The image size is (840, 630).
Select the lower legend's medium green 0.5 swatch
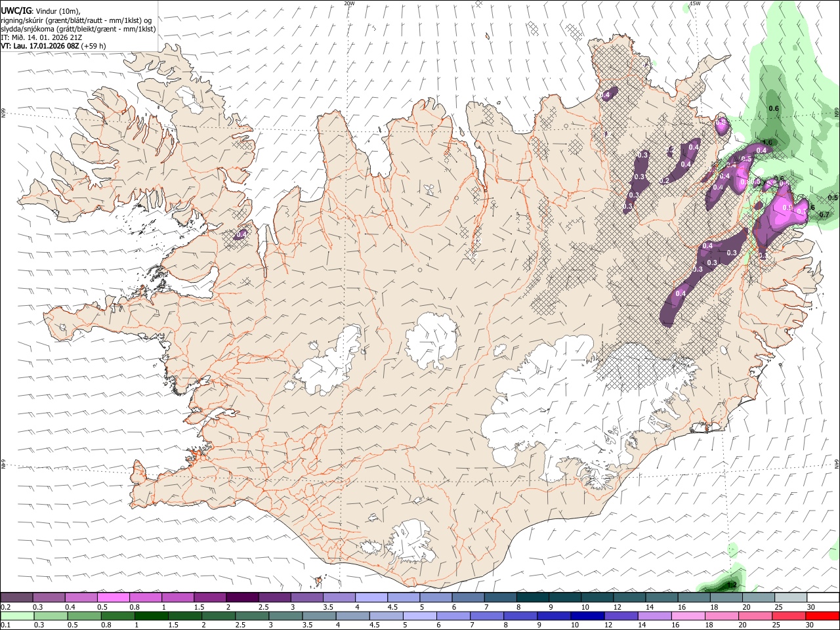pos(84,616)
